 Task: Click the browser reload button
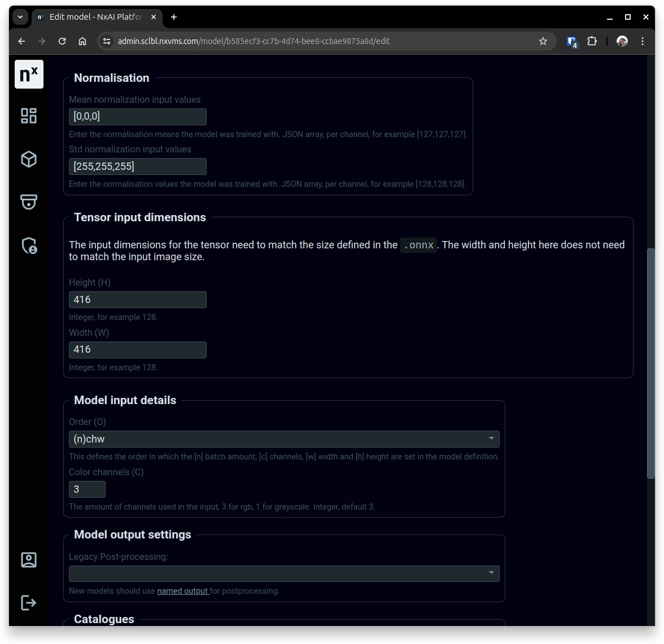(62, 41)
